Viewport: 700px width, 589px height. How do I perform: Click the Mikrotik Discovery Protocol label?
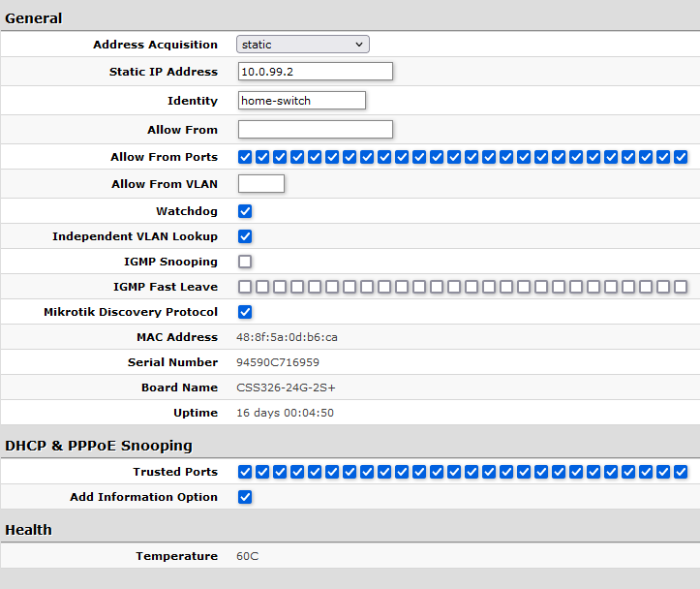131,312
